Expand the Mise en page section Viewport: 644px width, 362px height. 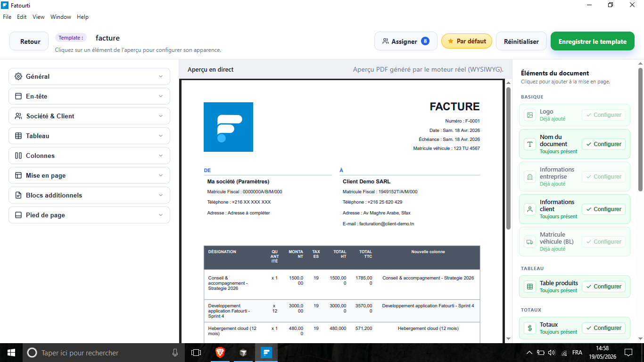[x=89, y=175]
